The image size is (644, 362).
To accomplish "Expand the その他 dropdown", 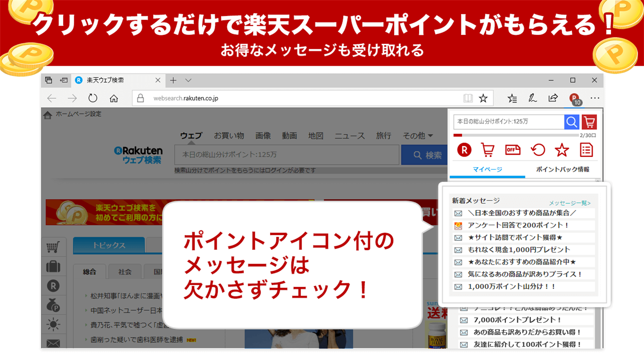I will click(x=418, y=135).
